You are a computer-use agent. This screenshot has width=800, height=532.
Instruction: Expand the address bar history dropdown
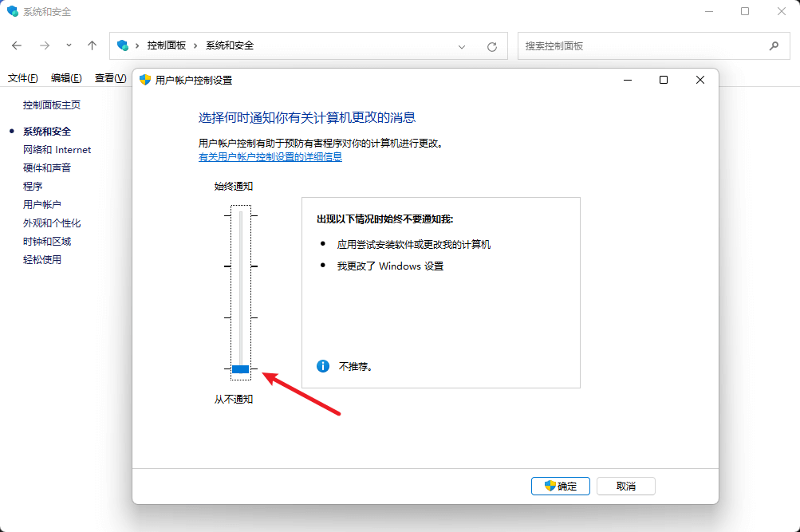click(x=462, y=46)
